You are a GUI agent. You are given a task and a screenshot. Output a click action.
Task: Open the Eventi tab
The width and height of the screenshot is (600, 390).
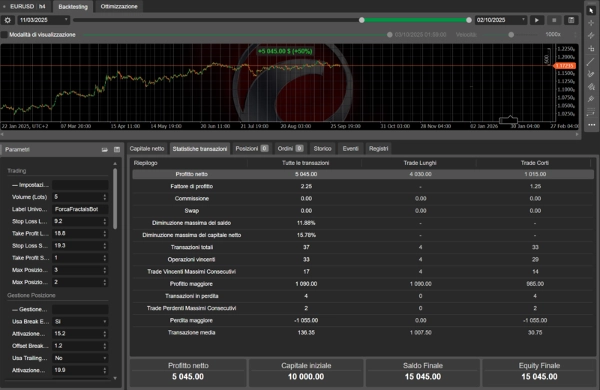pyautogui.click(x=351, y=148)
